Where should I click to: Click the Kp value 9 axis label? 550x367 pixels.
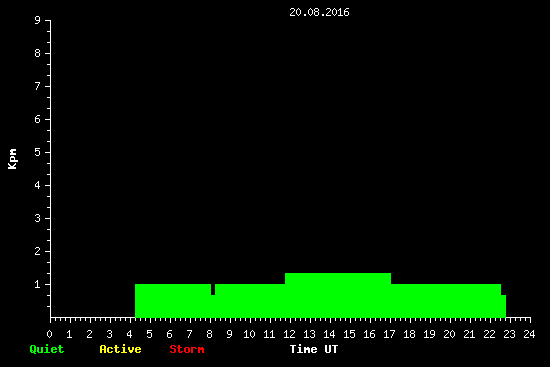point(38,20)
